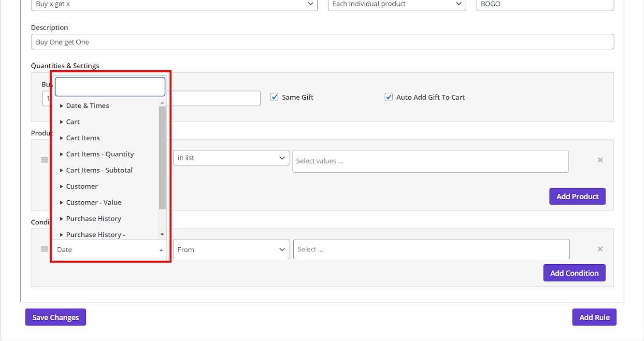Open the 'in list' dropdown
Viewport: 644px width, 341px height.
click(x=231, y=158)
